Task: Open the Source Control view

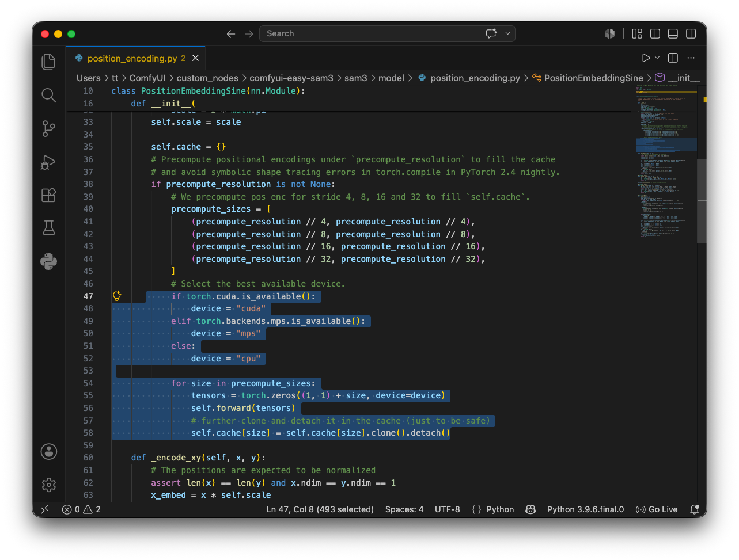Action: coord(49,128)
